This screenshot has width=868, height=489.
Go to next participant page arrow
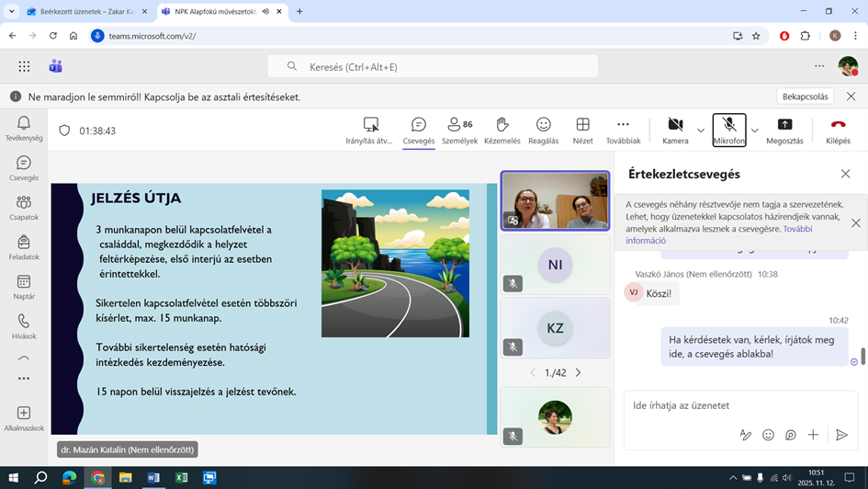(578, 372)
